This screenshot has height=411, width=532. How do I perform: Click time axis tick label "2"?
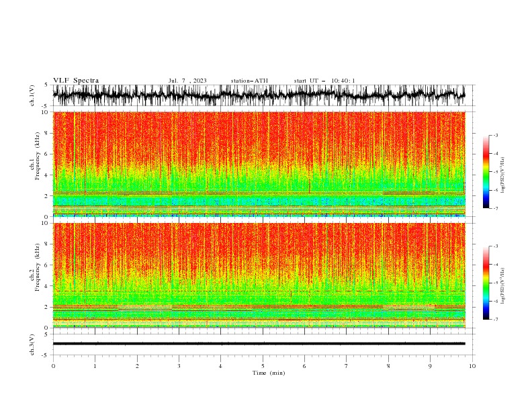pyautogui.click(x=137, y=366)
